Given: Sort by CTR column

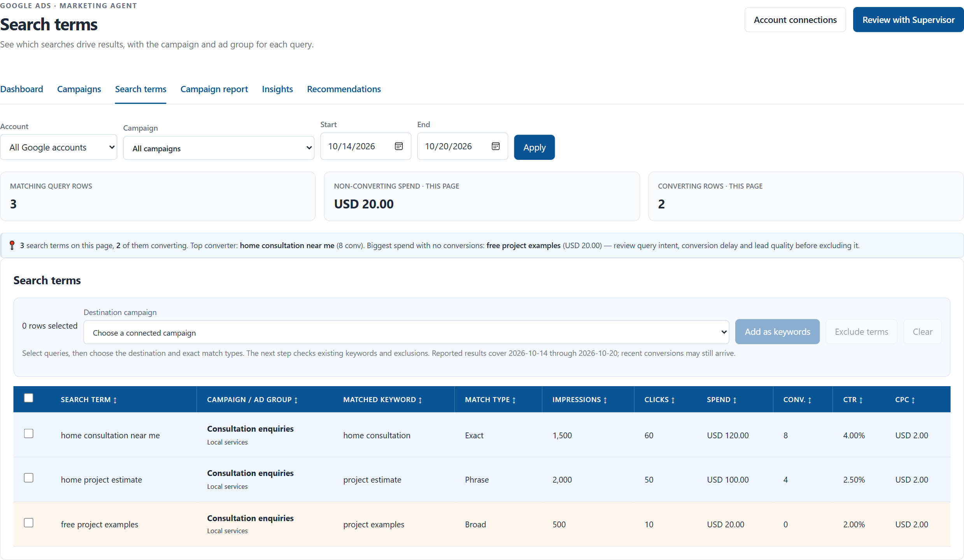Looking at the screenshot, I should tap(853, 400).
